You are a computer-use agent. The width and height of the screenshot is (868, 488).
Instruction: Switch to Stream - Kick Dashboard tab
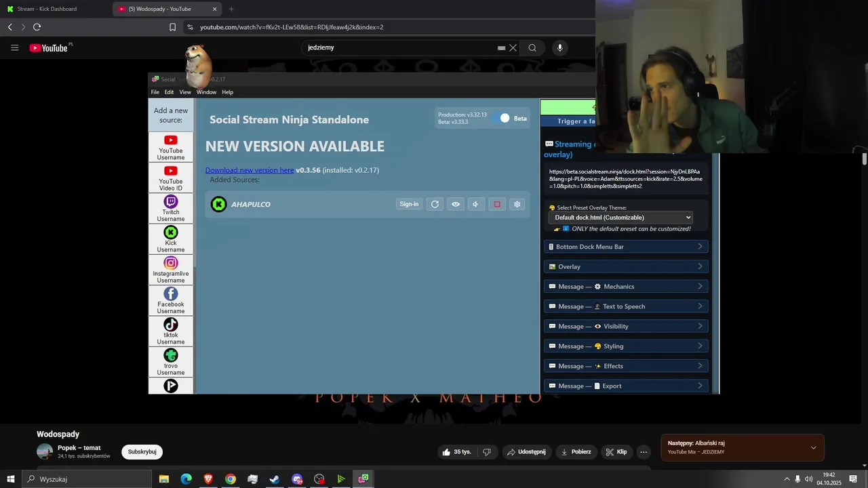coord(54,9)
